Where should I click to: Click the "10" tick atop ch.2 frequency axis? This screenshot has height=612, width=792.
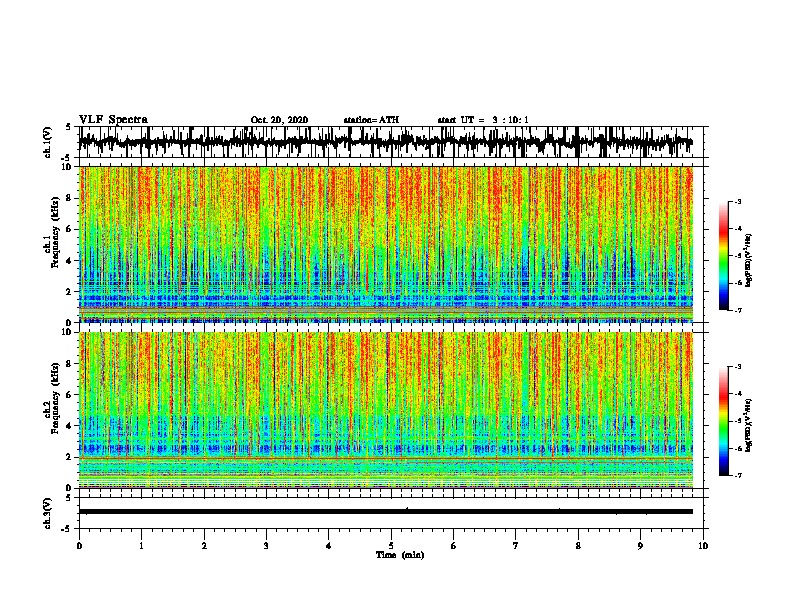click(x=67, y=332)
